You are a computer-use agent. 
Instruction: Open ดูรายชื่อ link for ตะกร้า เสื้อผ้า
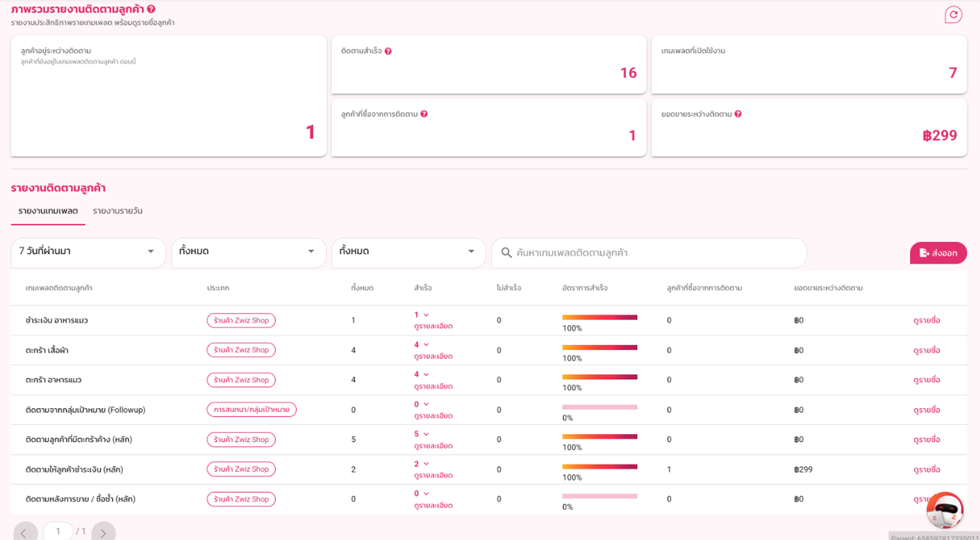[x=927, y=350]
